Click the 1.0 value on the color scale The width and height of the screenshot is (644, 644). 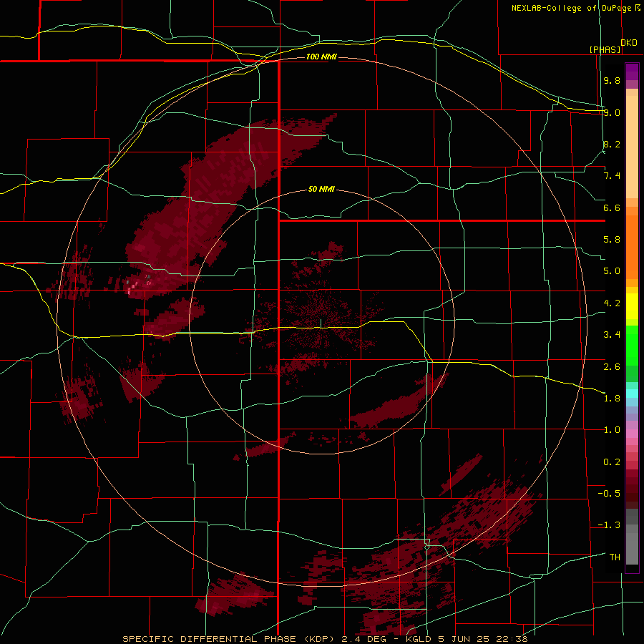[612, 430]
